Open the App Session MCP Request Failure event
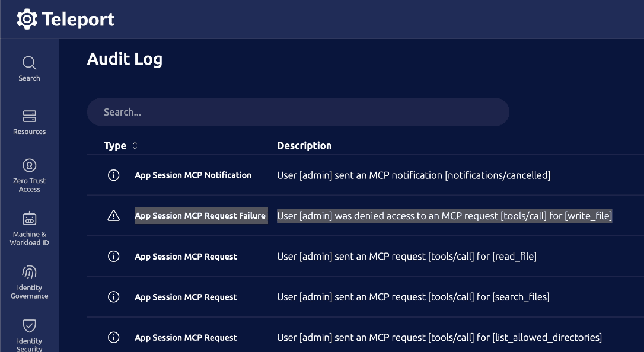Image resolution: width=644 pixels, height=352 pixels. point(200,216)
